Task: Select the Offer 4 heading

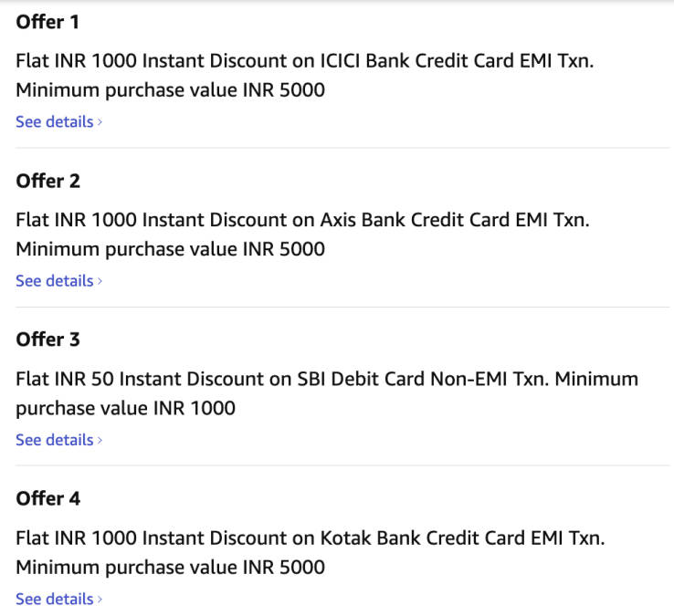Action: 47,499
